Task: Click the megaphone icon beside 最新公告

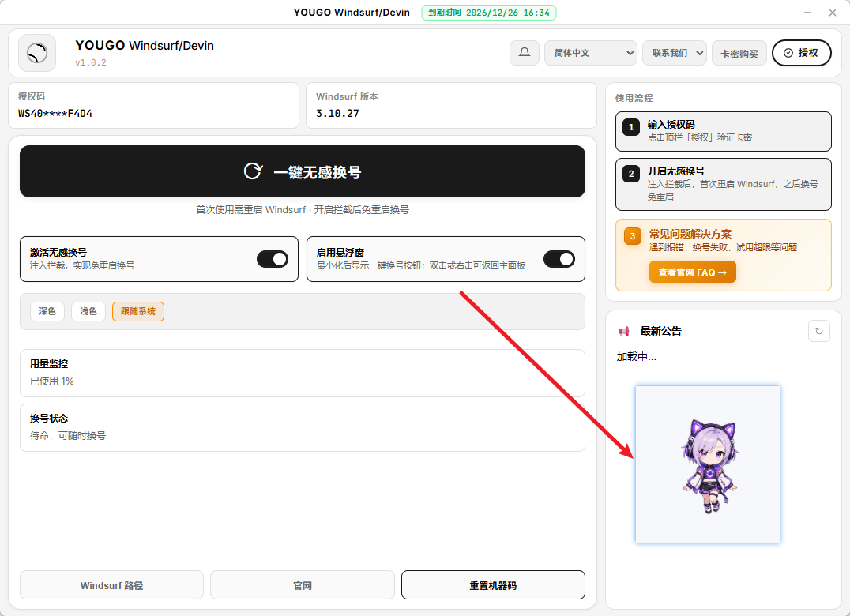Action: coord(624,331)
